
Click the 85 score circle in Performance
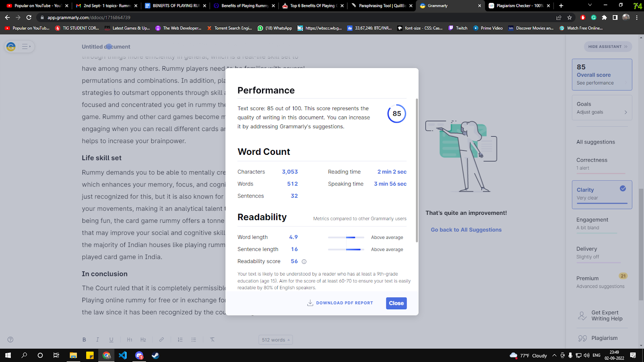tap(397, 114)
